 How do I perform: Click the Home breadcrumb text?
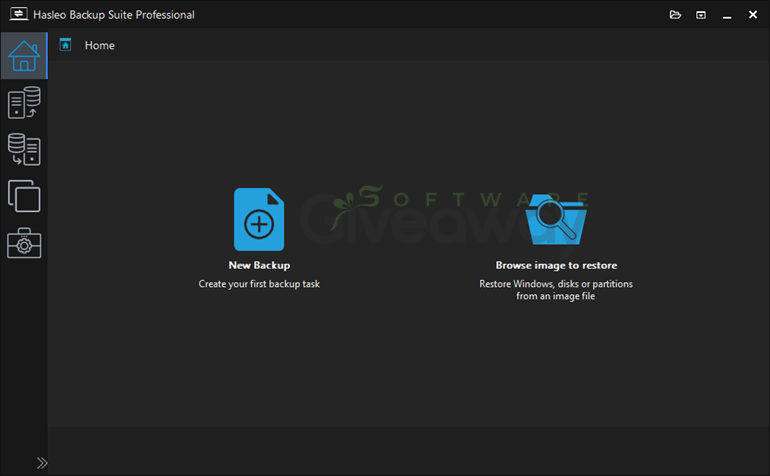point(100,45)
